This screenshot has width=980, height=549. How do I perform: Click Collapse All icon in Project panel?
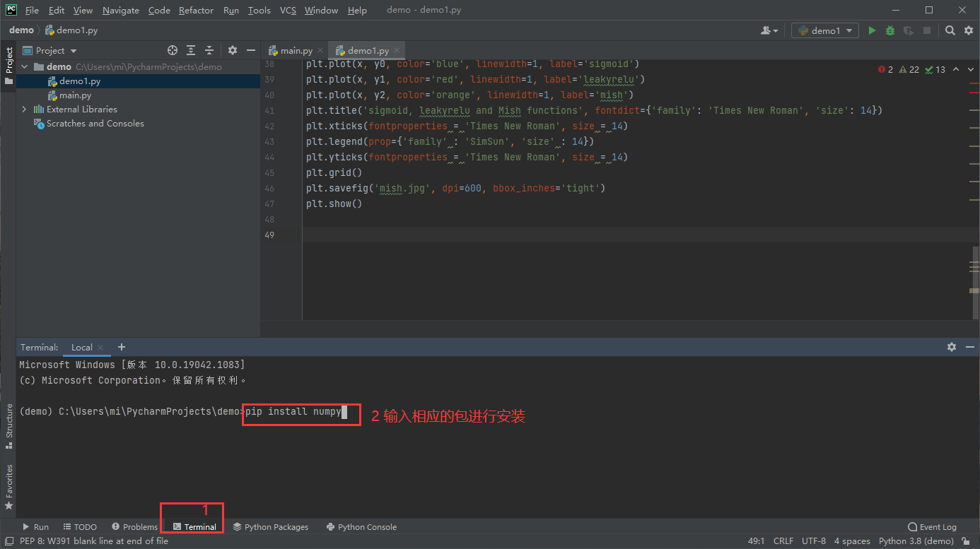pyautogui.click(x=209, y=50)
